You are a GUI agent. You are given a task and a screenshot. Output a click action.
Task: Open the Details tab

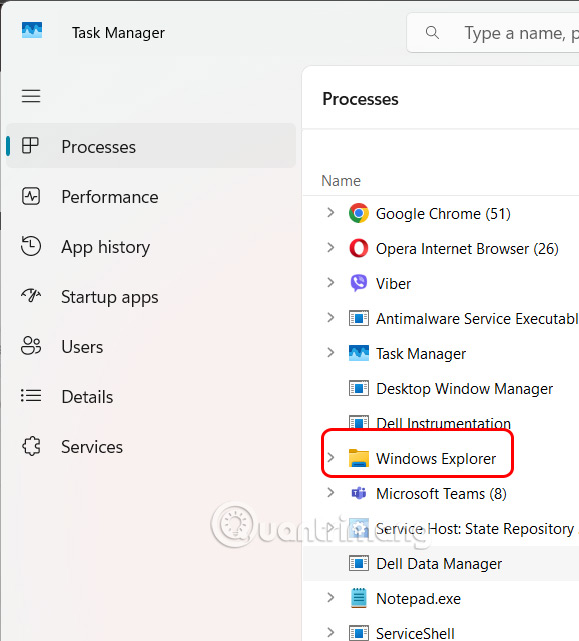150,396
